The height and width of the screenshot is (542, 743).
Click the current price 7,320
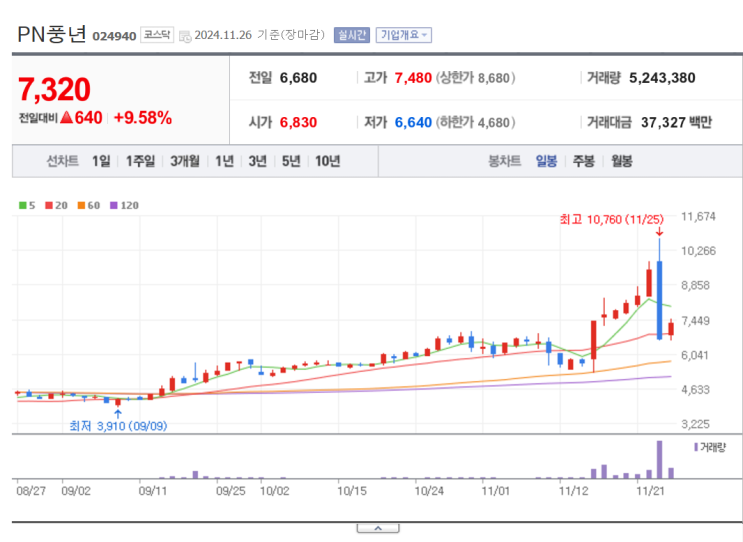tap(54, 90)
